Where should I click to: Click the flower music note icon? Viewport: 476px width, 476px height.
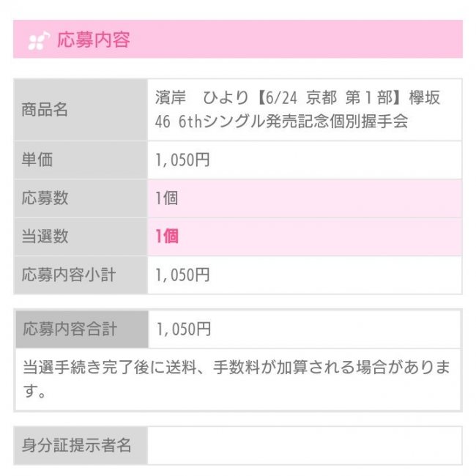coord(39,40)
